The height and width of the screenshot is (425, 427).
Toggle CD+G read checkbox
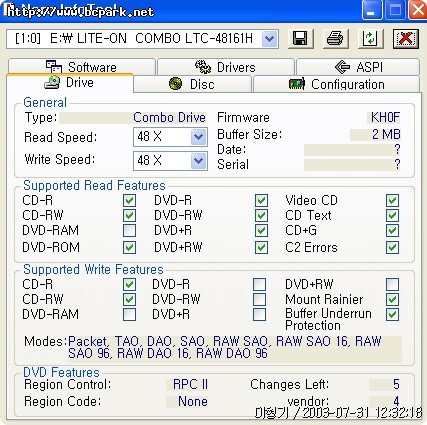click(392, 230)
